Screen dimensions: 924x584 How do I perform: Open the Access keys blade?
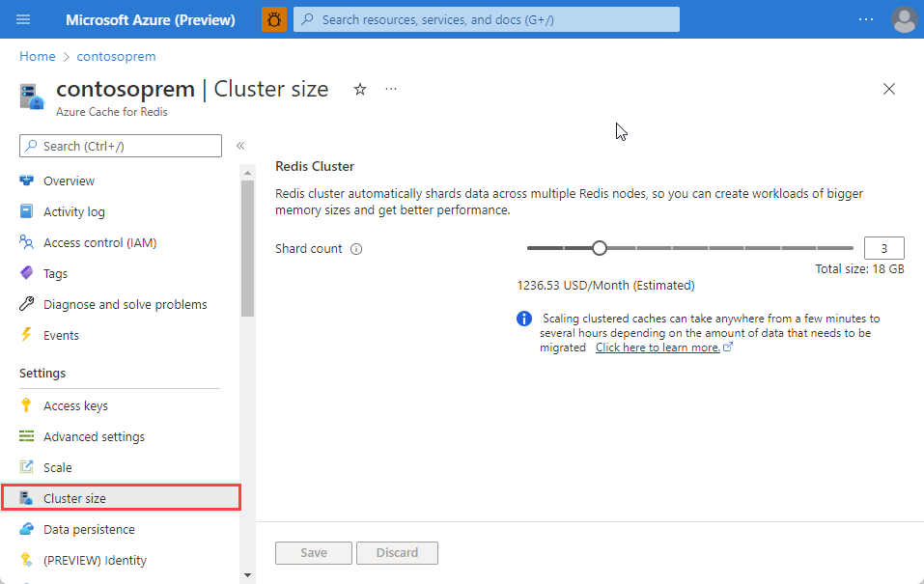pos(76,405)
